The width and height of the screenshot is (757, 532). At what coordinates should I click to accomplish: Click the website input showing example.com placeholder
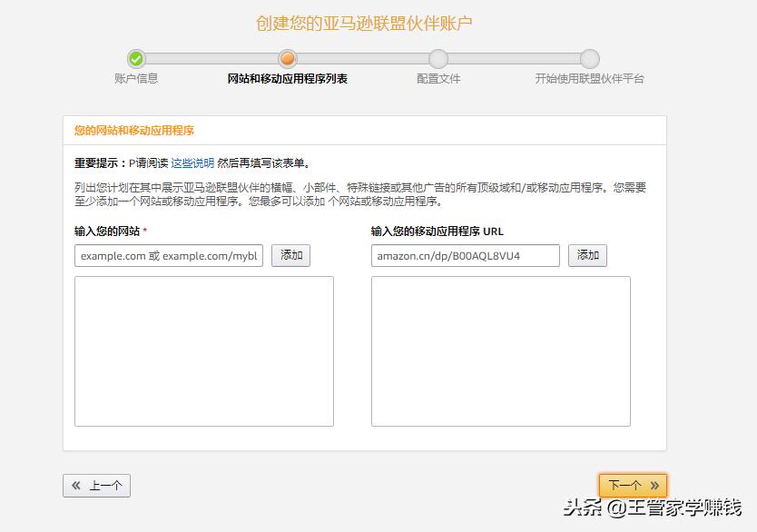point(168,255)
